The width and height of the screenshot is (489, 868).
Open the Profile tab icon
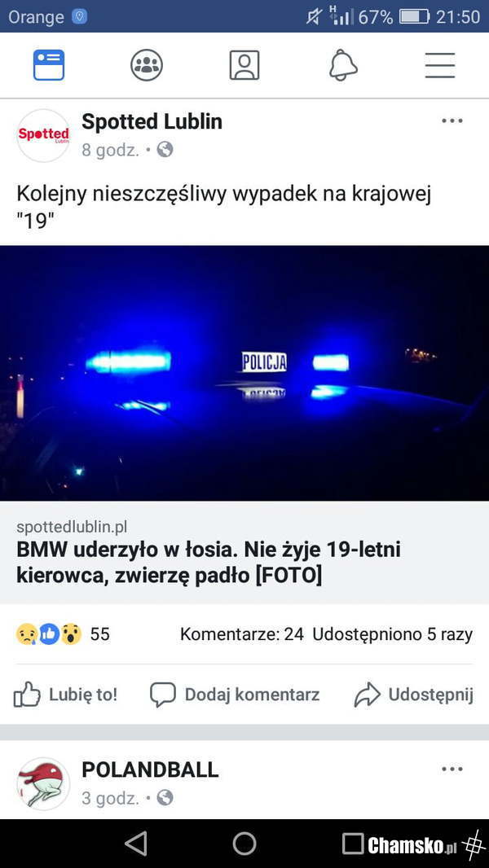coord(244,65)
